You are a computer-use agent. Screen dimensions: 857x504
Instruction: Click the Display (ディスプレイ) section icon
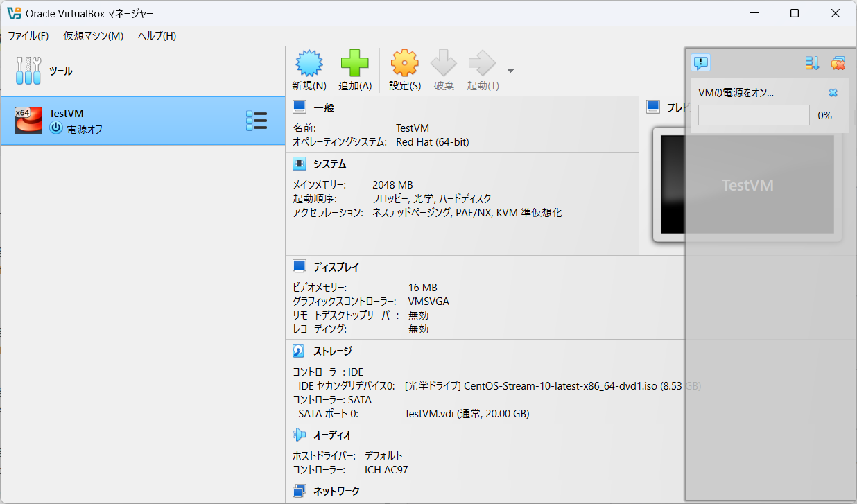(x=300, y=267)
